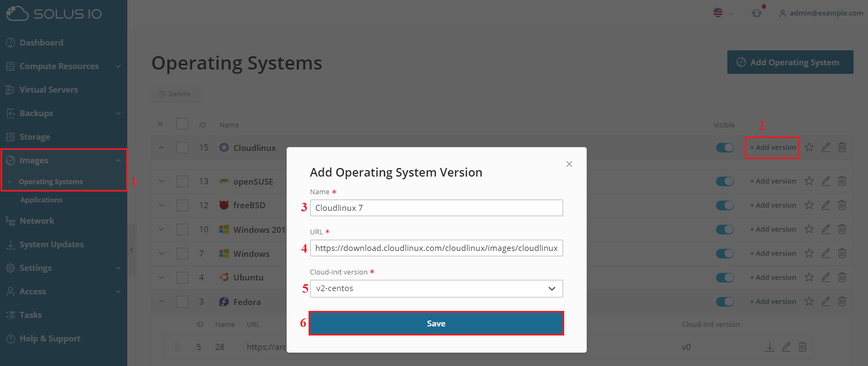
Task: Edit Ubuntu with pencil icon
Action: coord(826,277)
